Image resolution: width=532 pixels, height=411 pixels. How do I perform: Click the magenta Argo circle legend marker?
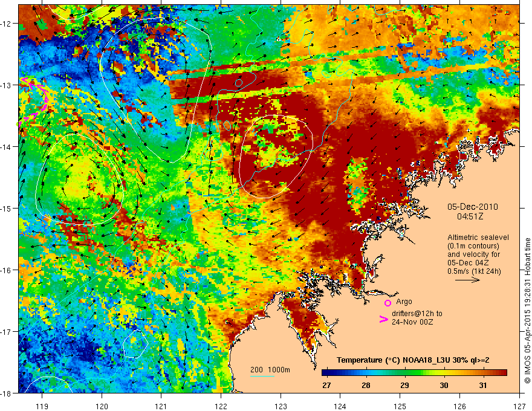[x=388, y=303]
